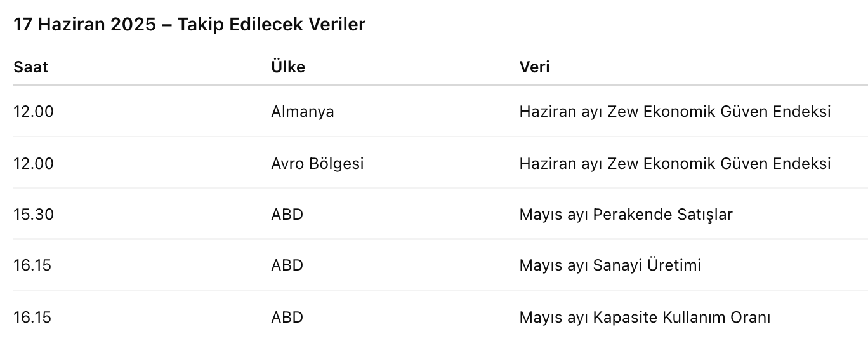Select 16.15 in the Kapasite Kullanım Oranı row
868x348 pixels.
click(32, 317)
